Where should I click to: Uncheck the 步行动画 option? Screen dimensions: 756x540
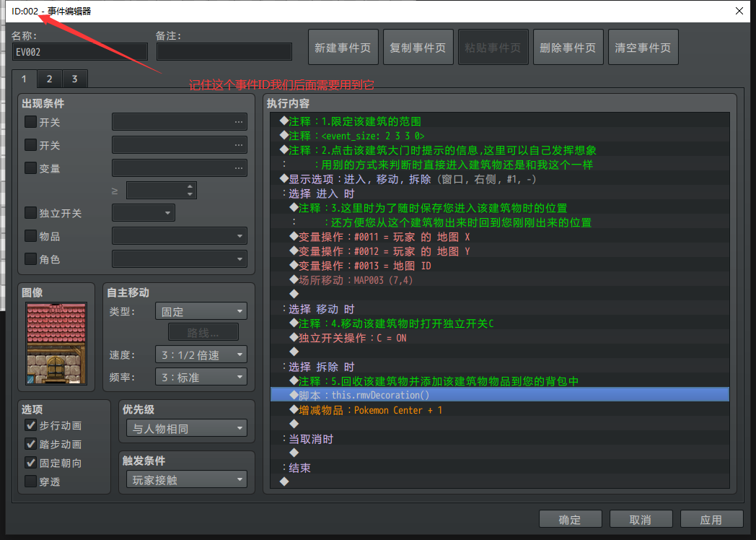click(x=30, y=425)
